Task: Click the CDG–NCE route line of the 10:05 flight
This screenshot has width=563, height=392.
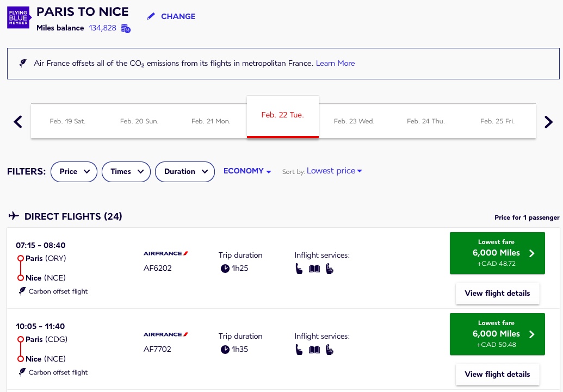Action: click(21, 349)
